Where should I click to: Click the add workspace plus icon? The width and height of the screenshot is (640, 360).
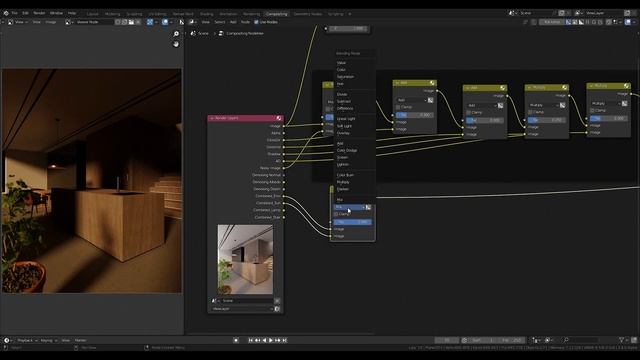coord(350,14)
